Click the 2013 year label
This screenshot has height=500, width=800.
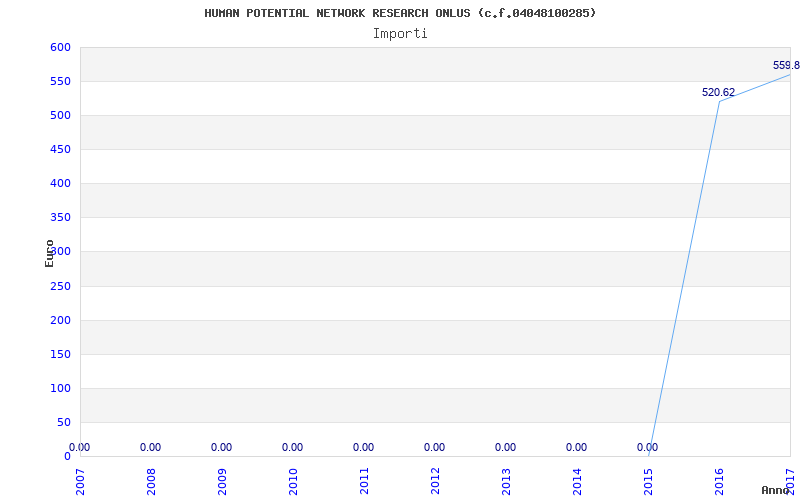coord(506,482)
